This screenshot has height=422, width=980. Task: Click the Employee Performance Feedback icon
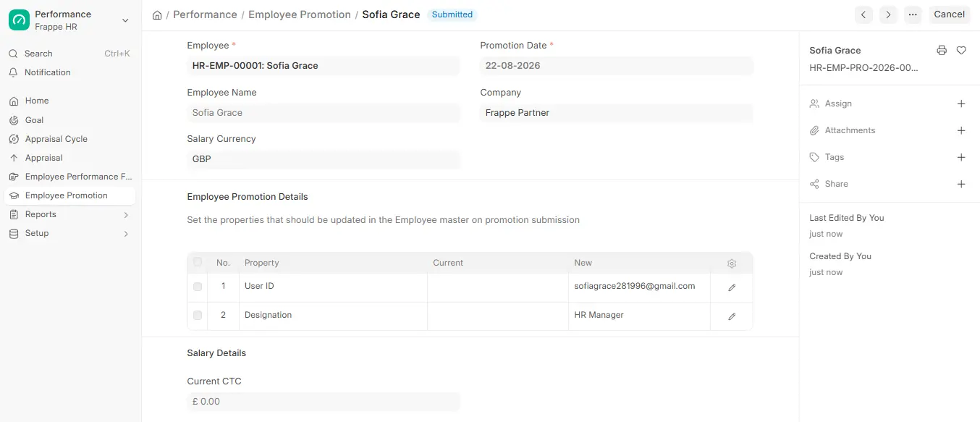[x=13, y=177]
